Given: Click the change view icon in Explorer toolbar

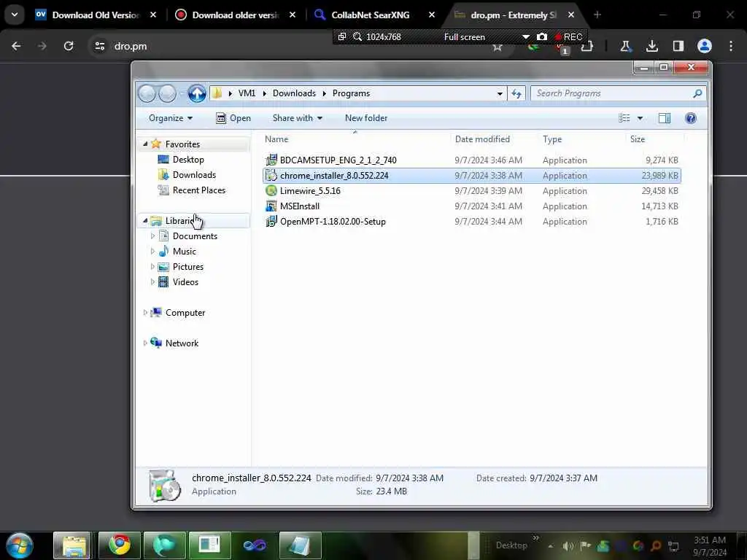Looking at the screenshot, I should 624,118.
